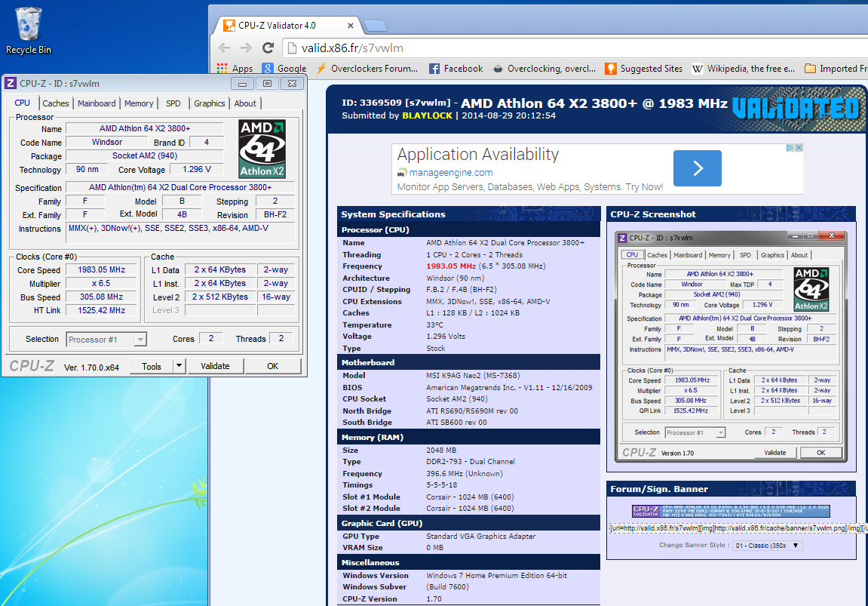The height and width of the screenshot is (606, 868).
Task: Click the Temperature value 33°C
Action: [435, 325]
